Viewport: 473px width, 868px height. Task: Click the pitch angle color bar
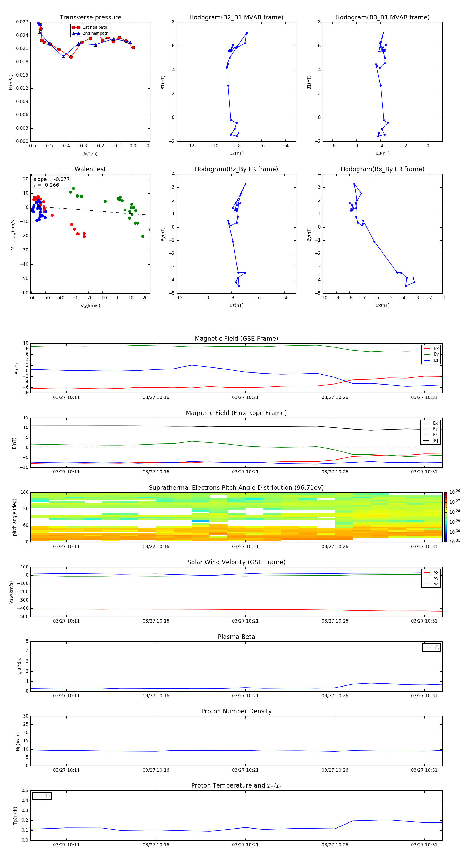(446, 517)
